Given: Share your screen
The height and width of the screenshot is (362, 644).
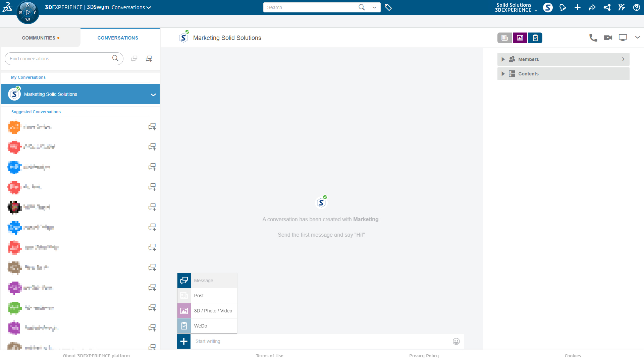Looking at the screenshot, I should [x=623, y=38].
